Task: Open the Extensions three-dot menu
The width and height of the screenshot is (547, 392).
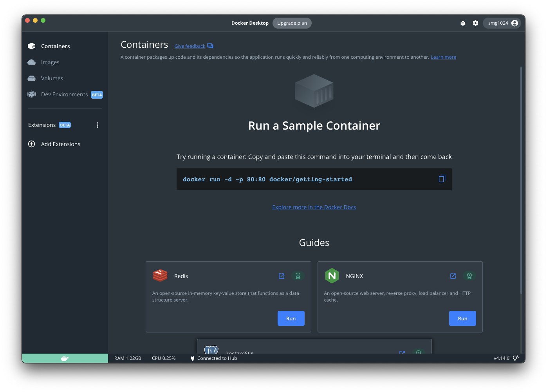Action: click(x=97, y=125)
